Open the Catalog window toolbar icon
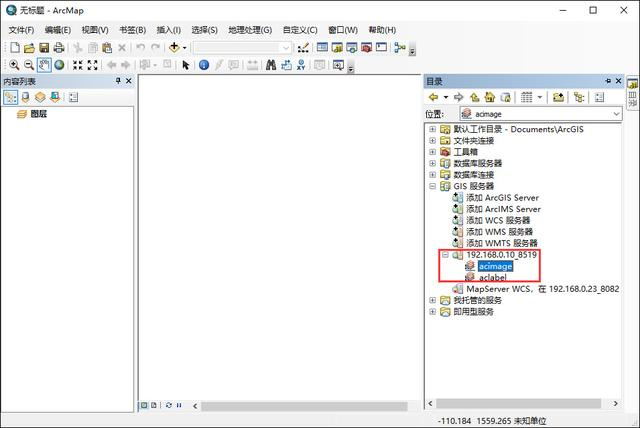The width and height of the screenshot is (640, 428). 337,48
